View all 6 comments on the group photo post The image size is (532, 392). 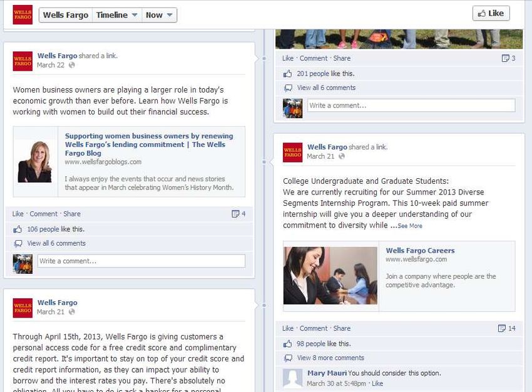coord(326,88)
